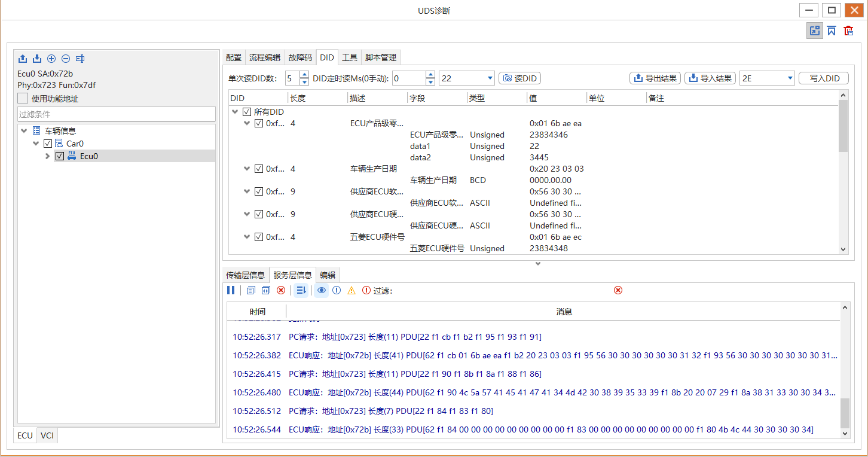Image resolution: width=868 pixels, height=457 pixels.
Task: Switch to the 故障码 tab
Action: [x=300, y=57]
